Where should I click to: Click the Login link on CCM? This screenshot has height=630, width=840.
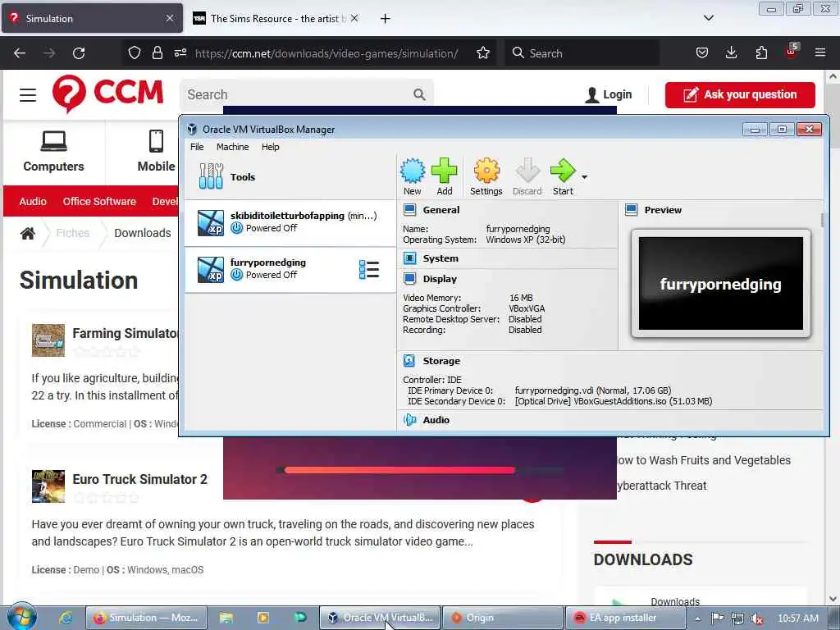(609, 95)
